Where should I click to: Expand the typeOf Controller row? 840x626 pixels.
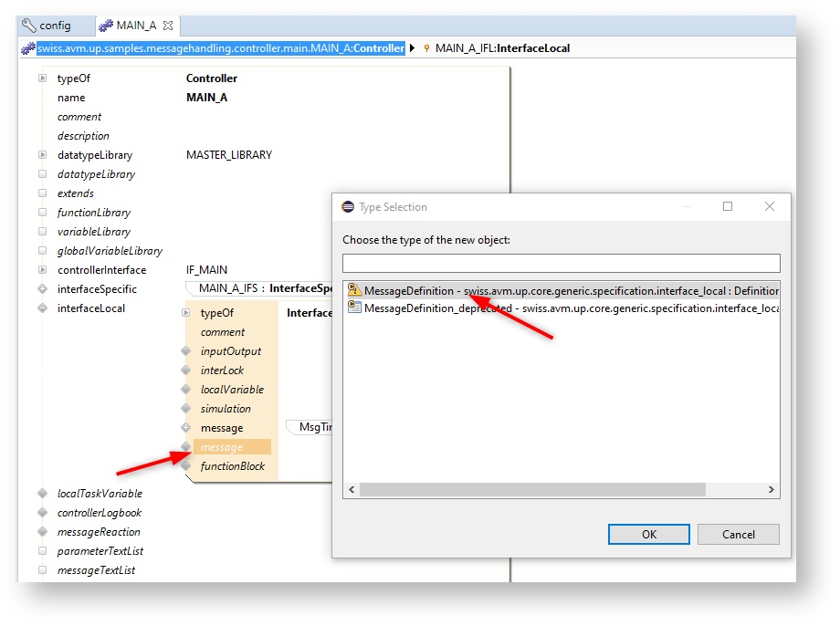click(42, 78)
